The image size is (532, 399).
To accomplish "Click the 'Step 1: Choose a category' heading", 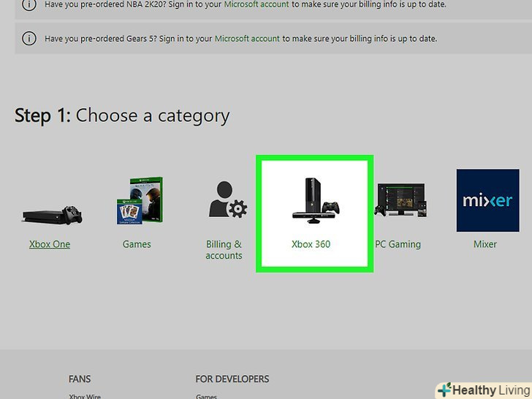I will click(122, 115).
